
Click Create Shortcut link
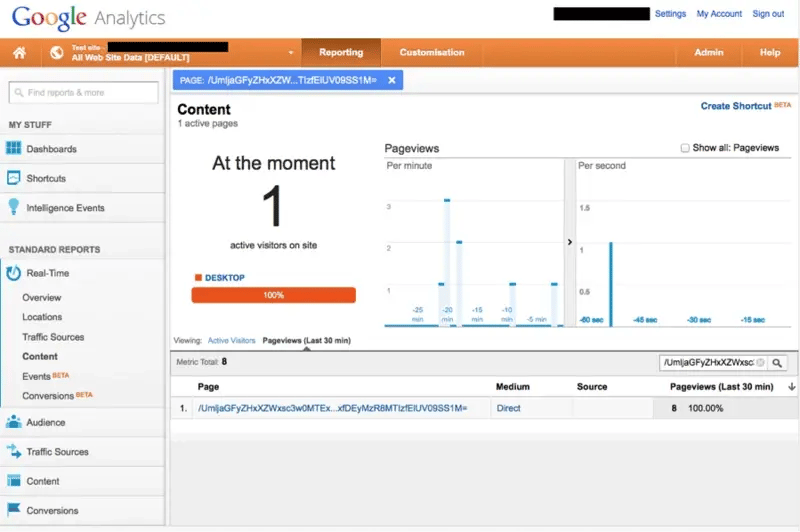736,106
